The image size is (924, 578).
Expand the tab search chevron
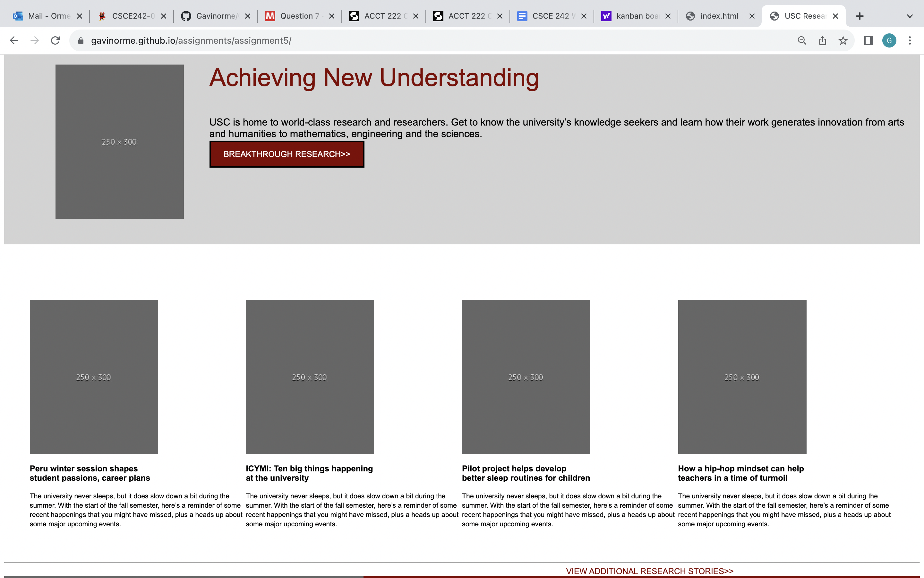[x=910, y=16]
